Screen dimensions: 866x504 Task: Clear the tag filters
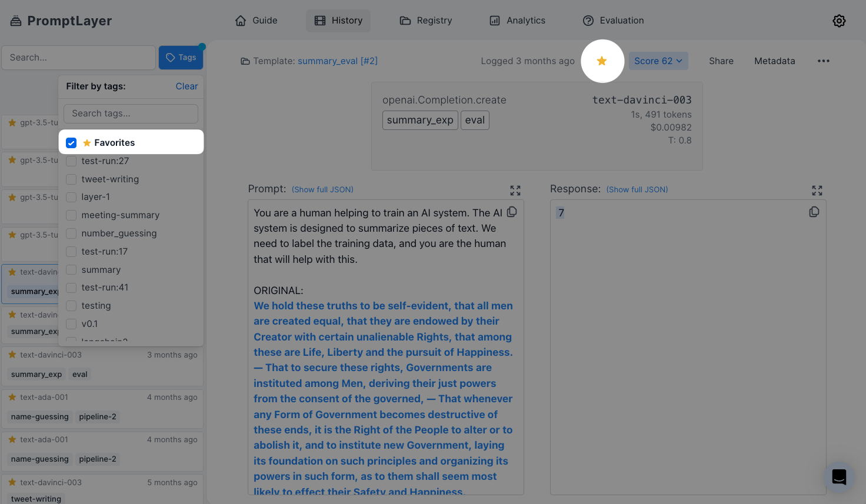tap(186, 86)
